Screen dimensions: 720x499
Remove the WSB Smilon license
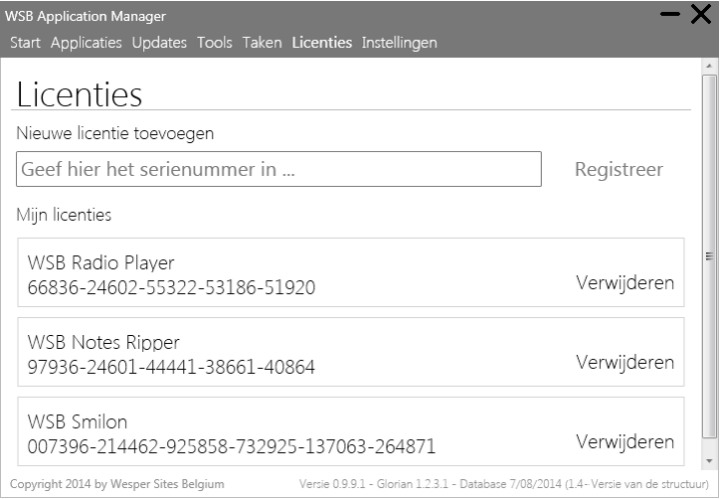(x=625, y=441)
